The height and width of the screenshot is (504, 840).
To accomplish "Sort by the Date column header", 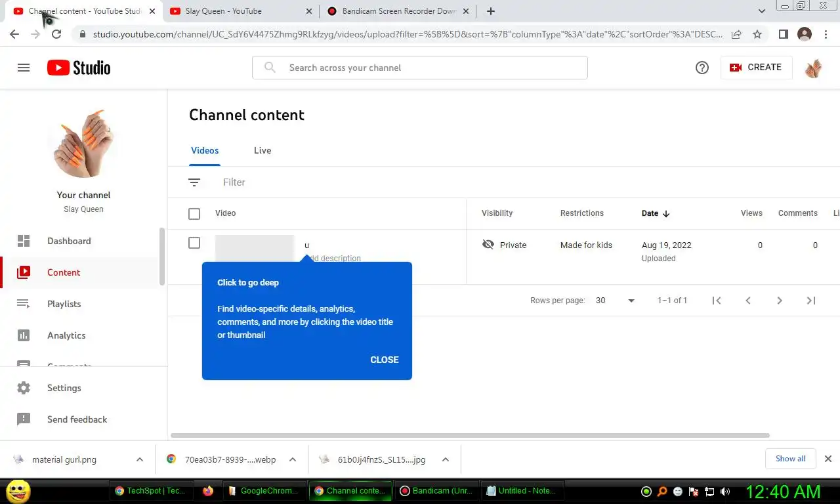I will point(656,213).
